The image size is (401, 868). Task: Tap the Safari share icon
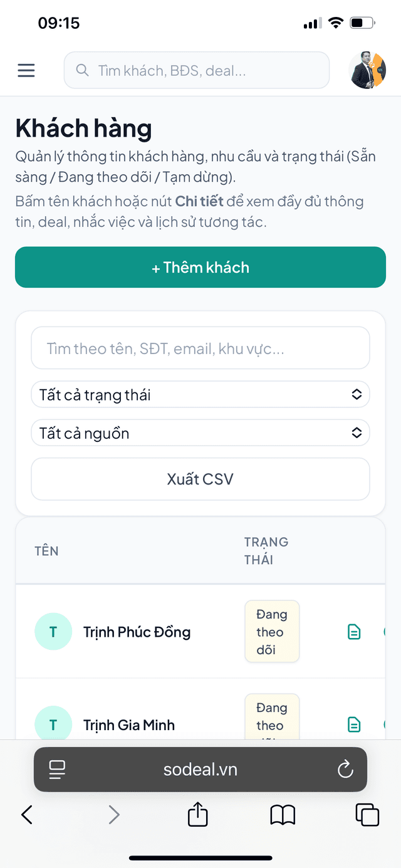point(197,815)
